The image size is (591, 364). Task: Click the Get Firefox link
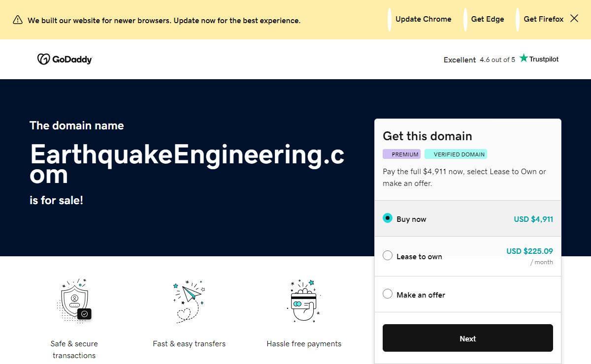pyautogui.click(x=544, y=19)
